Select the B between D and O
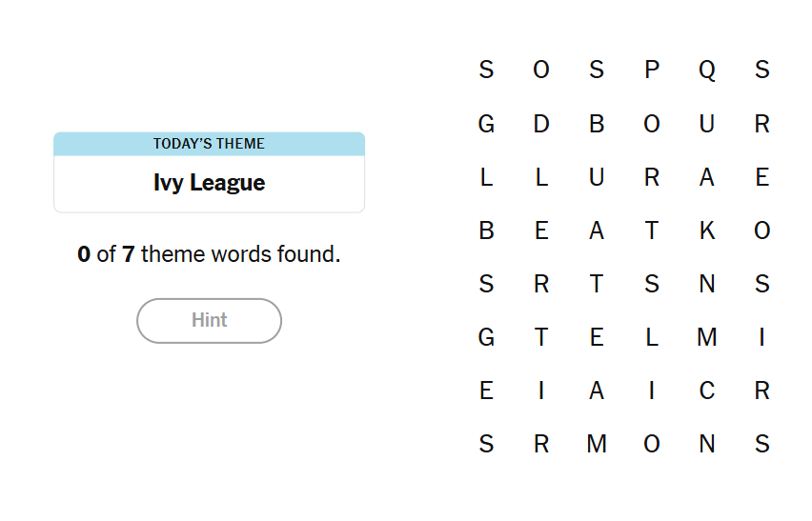This screenshot has width=812, height=521. [597, 124]
